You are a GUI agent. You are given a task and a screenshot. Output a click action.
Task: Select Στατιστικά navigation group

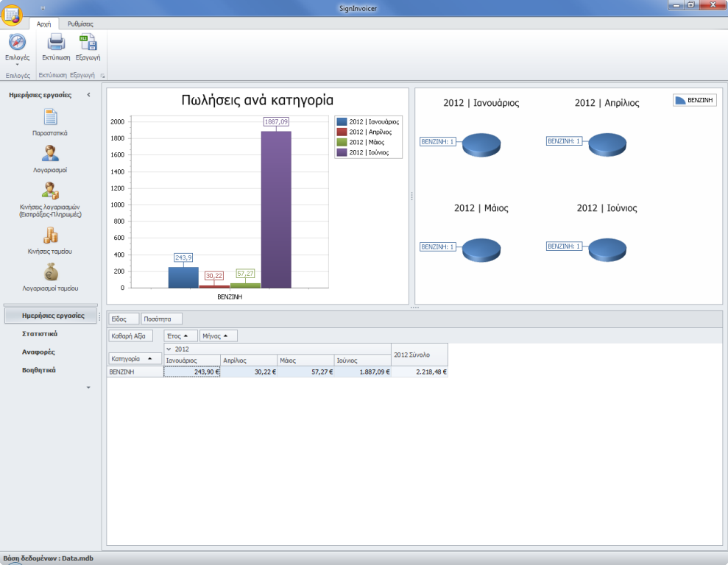pos(40,333)
